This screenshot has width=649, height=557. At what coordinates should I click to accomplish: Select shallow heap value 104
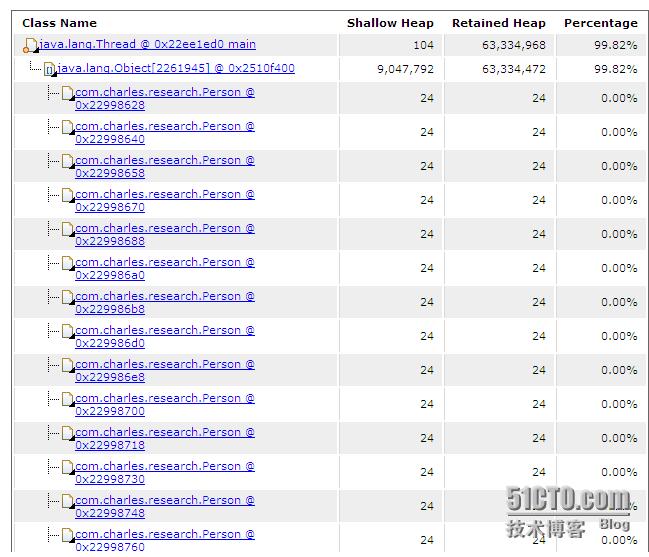pos(423,45)
